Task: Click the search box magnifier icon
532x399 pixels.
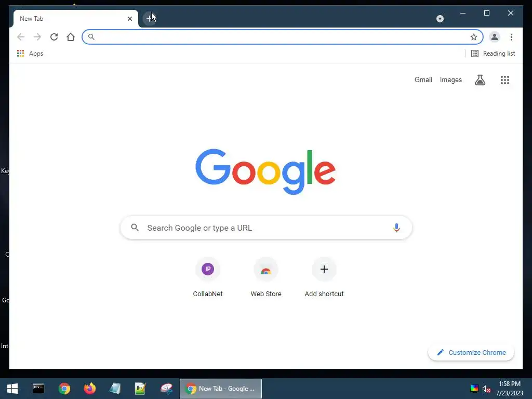Action: pyautogui.click(x=135, y=228)
